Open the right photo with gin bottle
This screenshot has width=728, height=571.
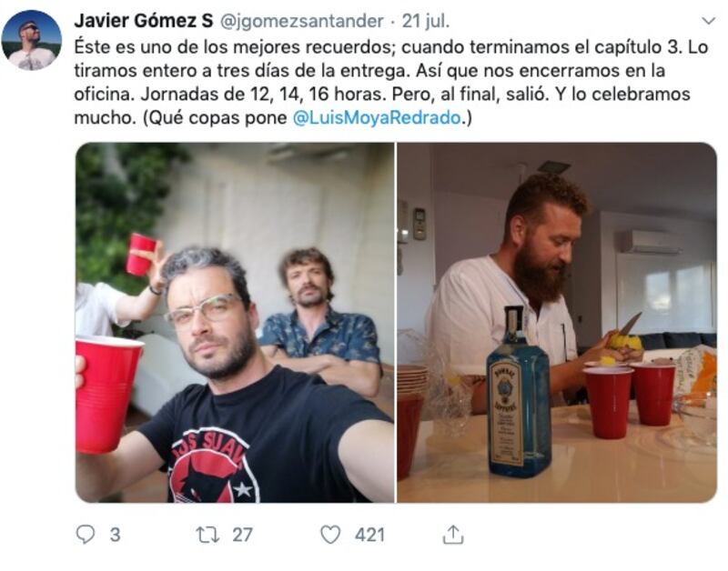[x=557, y=323]
